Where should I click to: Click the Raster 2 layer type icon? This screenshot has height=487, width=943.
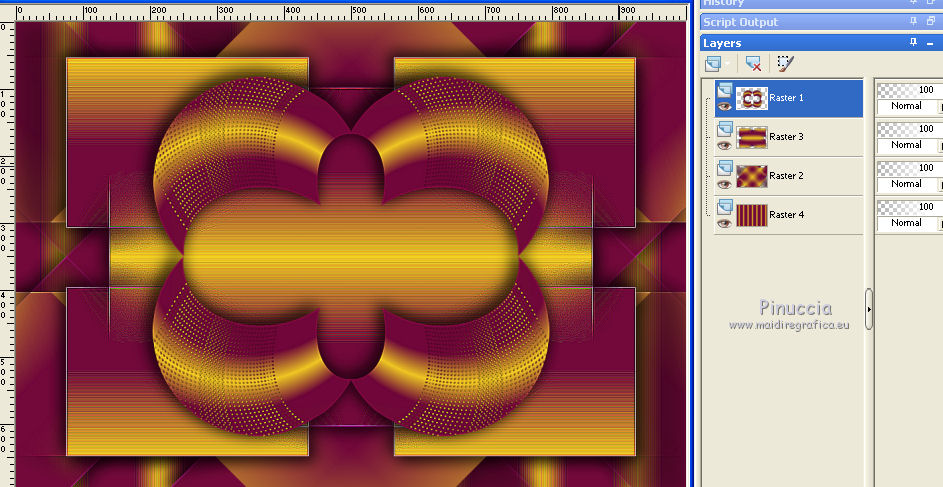[x=725, y=168]
